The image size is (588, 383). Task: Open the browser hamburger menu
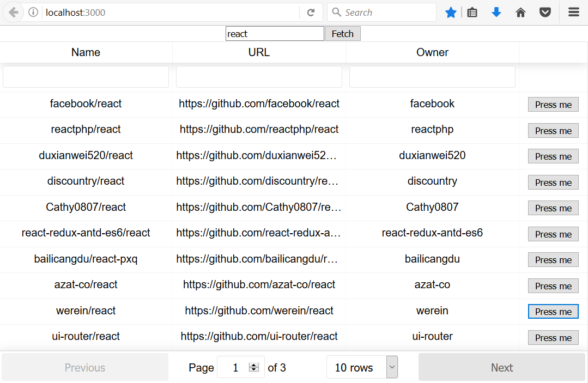[574, 13]
